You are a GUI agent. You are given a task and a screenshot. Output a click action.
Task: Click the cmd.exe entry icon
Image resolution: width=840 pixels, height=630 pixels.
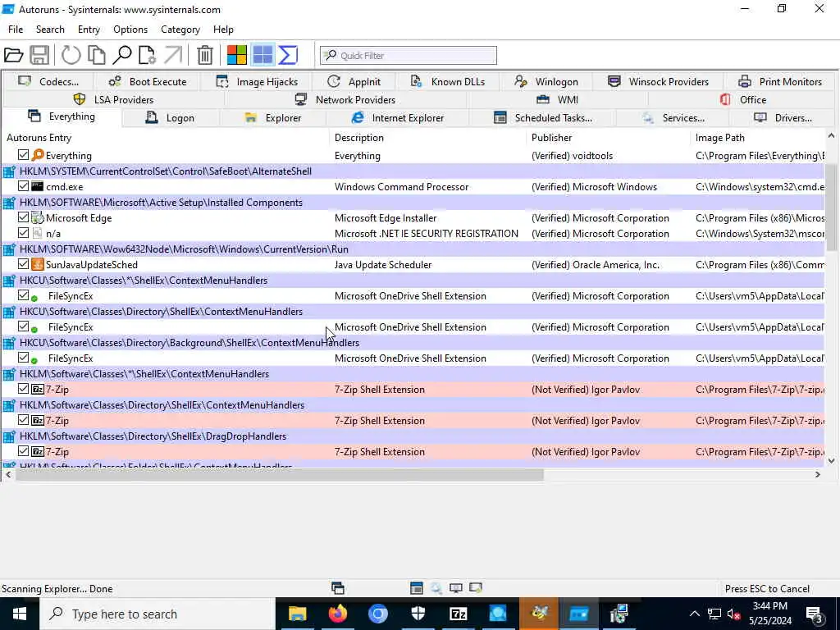tap(38, 186)
